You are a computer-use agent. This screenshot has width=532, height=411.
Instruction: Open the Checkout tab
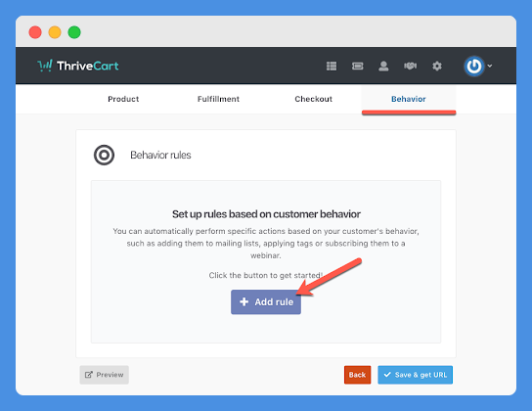(x=314, y=99)
